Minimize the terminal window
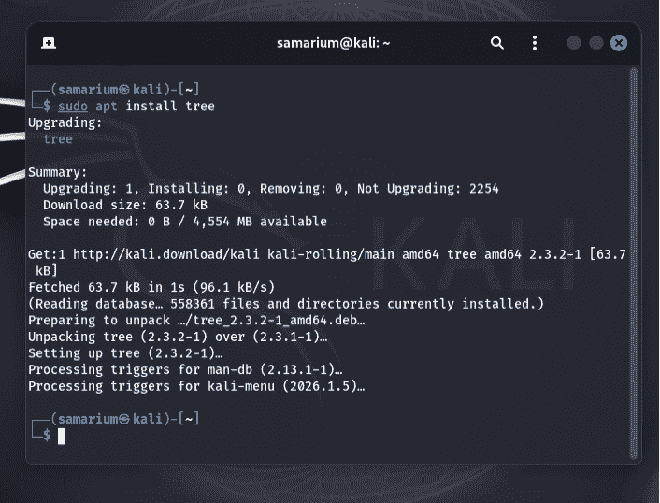Screen dimensions: 660x503 [x=574, y=43]
